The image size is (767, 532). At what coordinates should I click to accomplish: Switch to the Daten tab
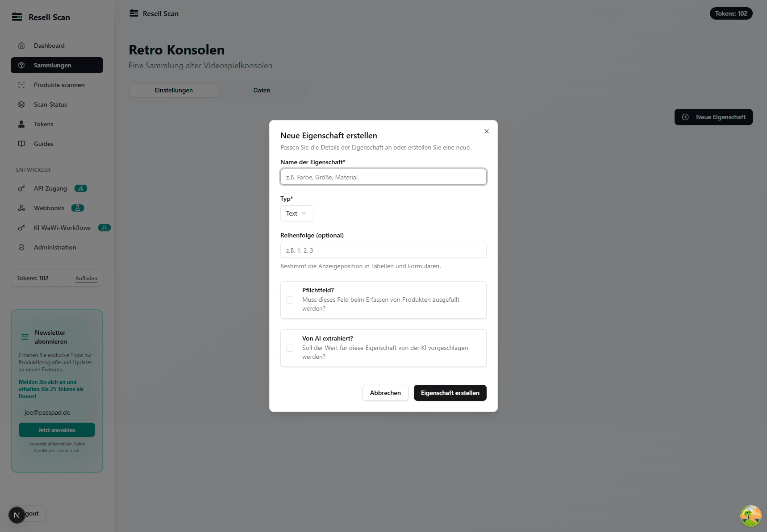[262, 90]
